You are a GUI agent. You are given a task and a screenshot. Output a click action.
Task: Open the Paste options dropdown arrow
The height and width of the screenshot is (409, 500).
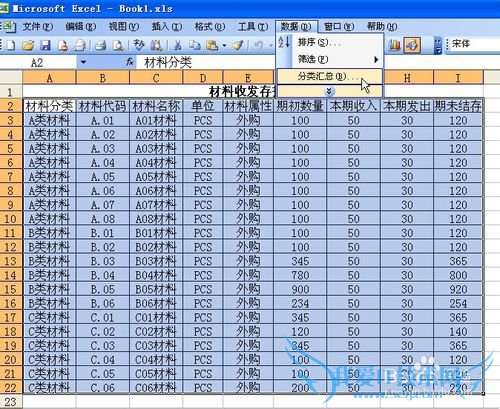pyautogui.click(x=224, y=45)
